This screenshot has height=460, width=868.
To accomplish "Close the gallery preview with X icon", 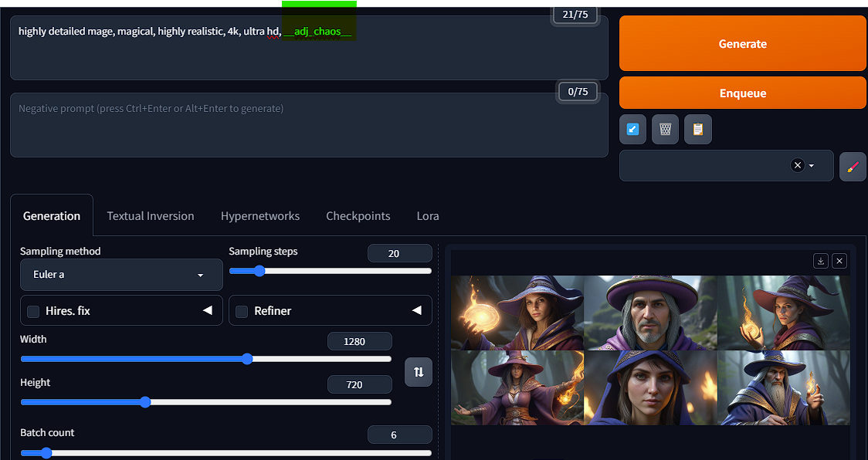I will point(839,261).
